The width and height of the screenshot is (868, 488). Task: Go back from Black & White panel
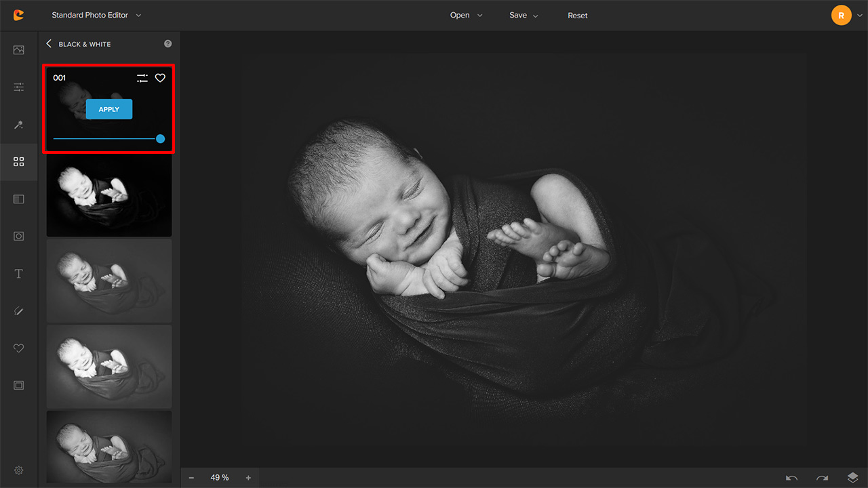point(49,44)
